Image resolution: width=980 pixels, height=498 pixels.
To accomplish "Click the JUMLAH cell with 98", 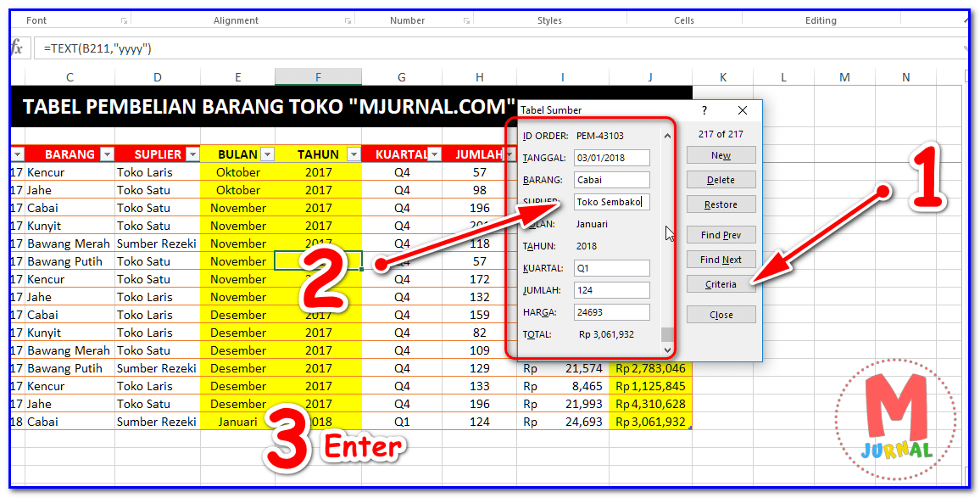I will coord(479,190).
